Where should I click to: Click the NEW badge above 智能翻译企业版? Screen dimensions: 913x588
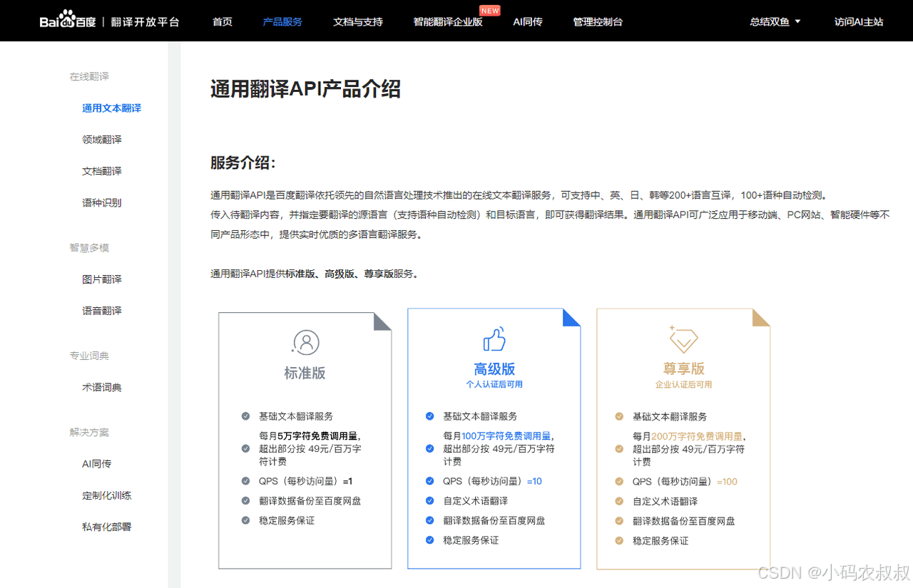(x=490, y=11)
